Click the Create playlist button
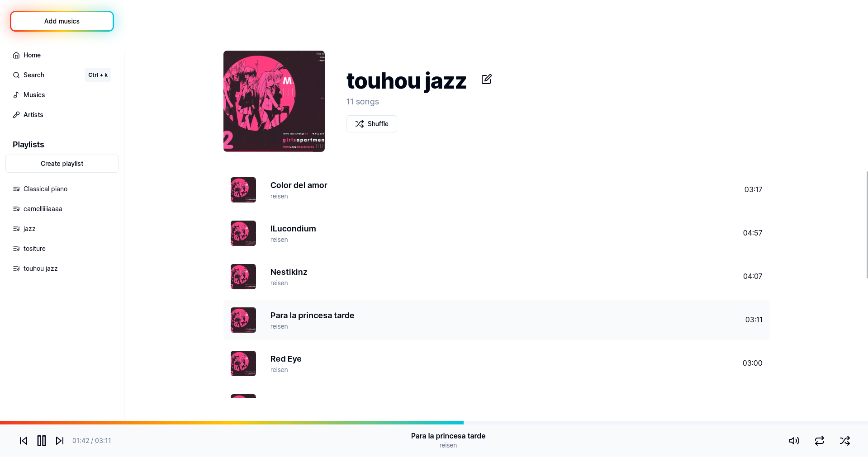The image size is (868, 457). click(x=62, y=164)
